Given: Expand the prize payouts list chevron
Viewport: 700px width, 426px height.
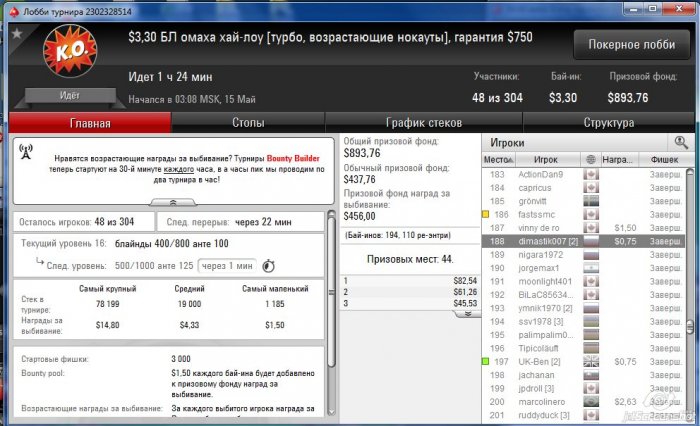Looking at the screenshot, I should [x=467, y=314].
